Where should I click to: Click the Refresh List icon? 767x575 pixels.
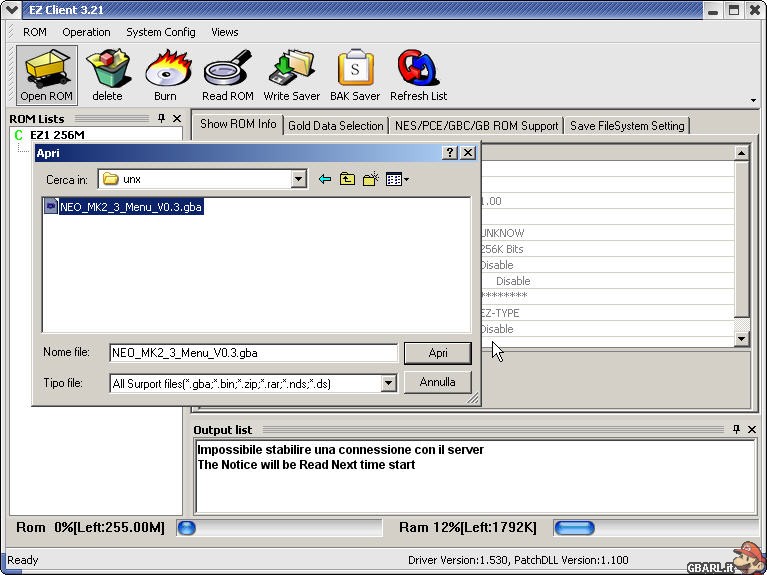click(418, 75)
